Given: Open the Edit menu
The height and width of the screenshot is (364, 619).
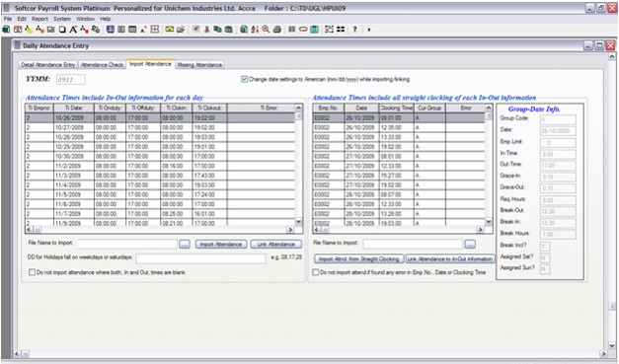Looking at the screenshot, I should (x=22, y=19).
